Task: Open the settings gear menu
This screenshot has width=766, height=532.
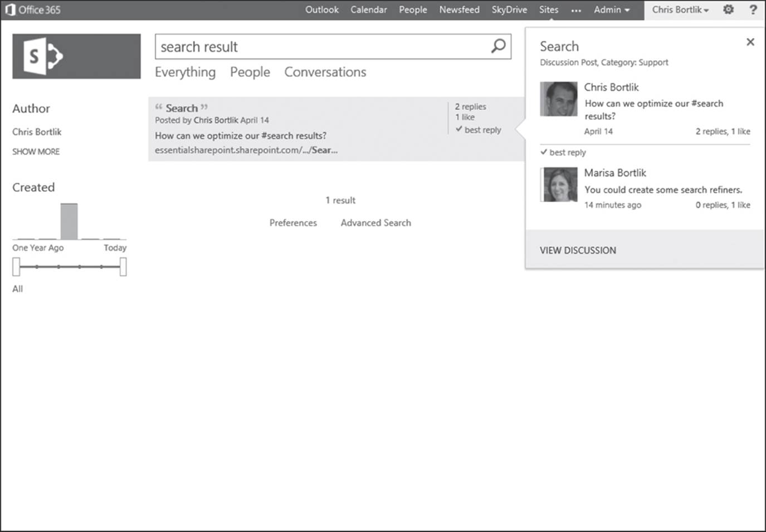Action: click(x=728, y=9)
